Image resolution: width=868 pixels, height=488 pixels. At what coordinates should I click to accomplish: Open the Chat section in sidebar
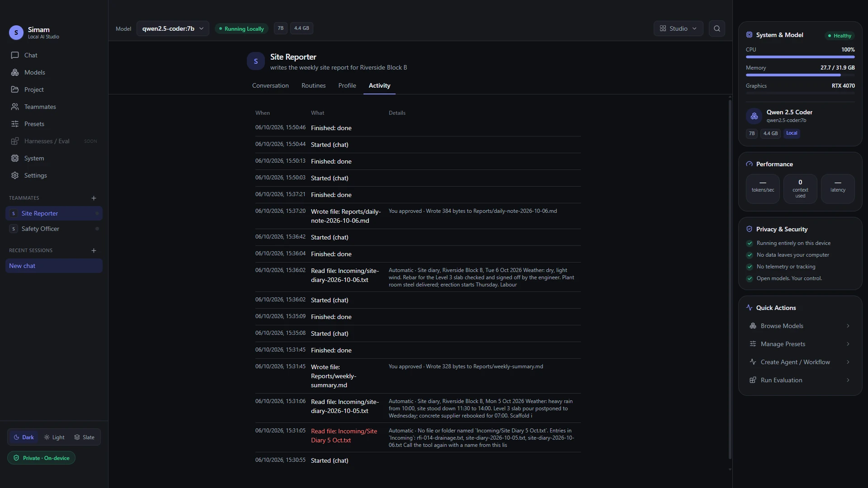pyautogui.click(x=54, y=55)
